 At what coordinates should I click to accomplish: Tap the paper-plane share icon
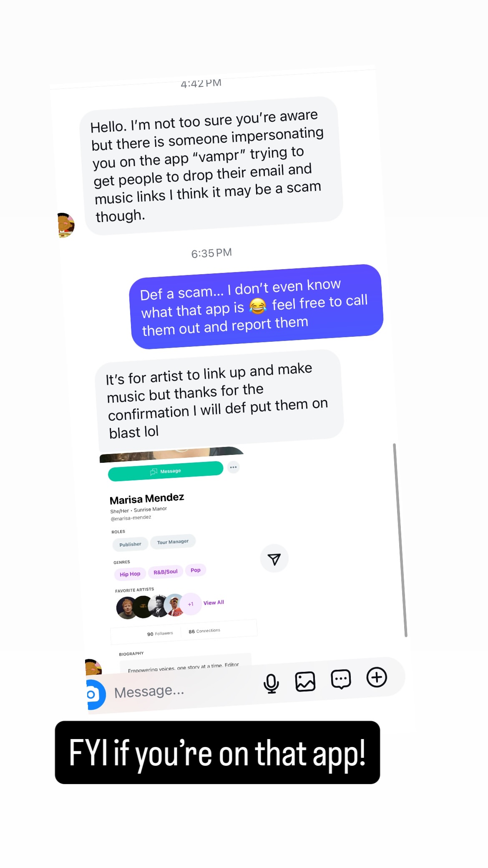coord(274,558)
